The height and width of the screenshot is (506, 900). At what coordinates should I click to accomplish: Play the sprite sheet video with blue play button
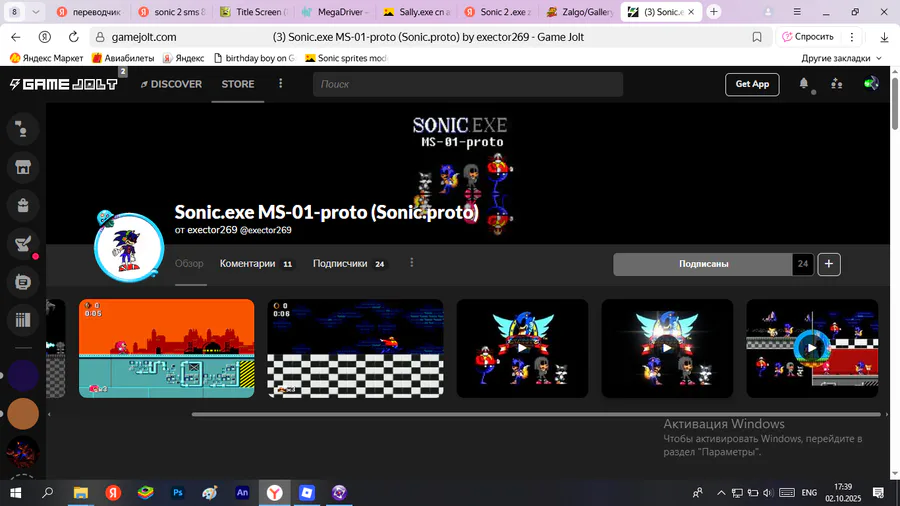(812, 348)
